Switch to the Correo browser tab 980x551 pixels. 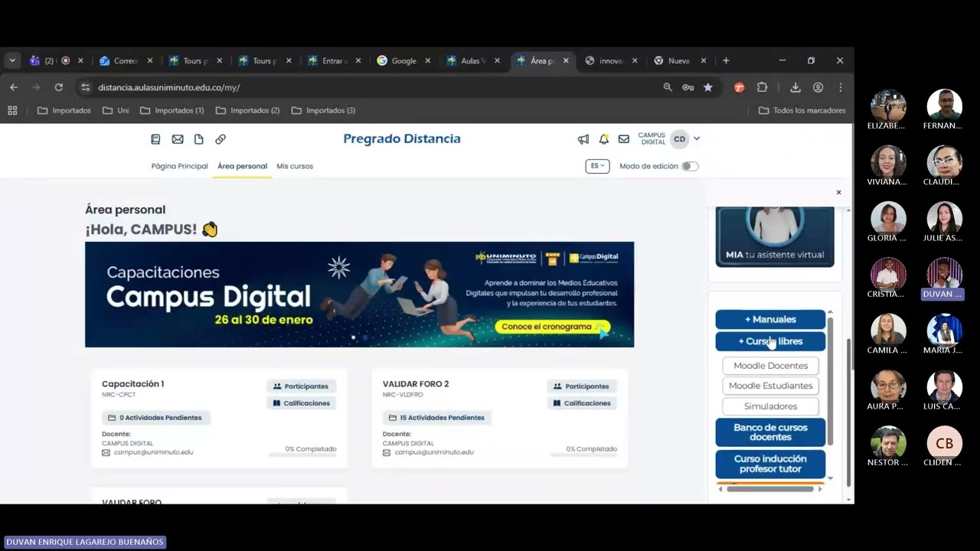click(126, 60)
